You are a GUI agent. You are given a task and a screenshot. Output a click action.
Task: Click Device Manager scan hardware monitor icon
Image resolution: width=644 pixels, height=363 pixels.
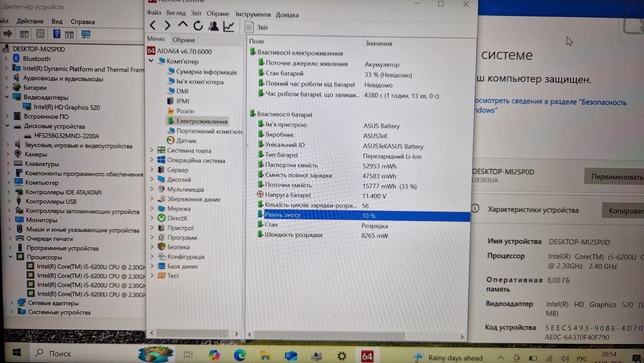tap(86, 34)
